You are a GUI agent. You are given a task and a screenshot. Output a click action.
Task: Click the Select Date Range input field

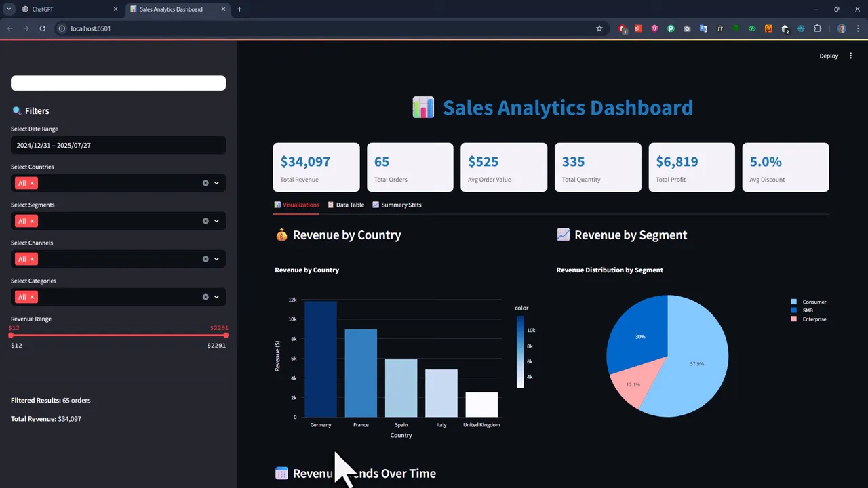tap(118, 145)
